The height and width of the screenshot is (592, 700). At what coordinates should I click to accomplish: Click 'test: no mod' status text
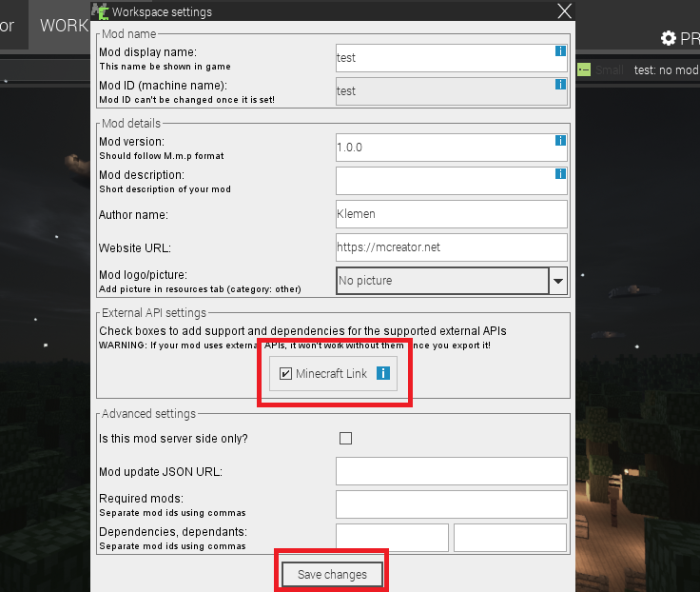[x=666, y=70]
